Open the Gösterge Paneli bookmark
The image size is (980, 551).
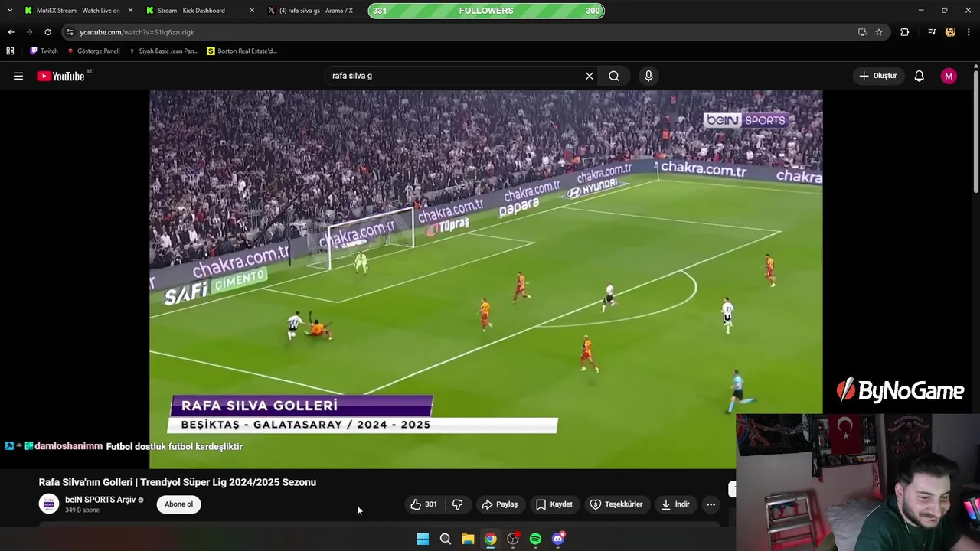(x=93, y=51)
